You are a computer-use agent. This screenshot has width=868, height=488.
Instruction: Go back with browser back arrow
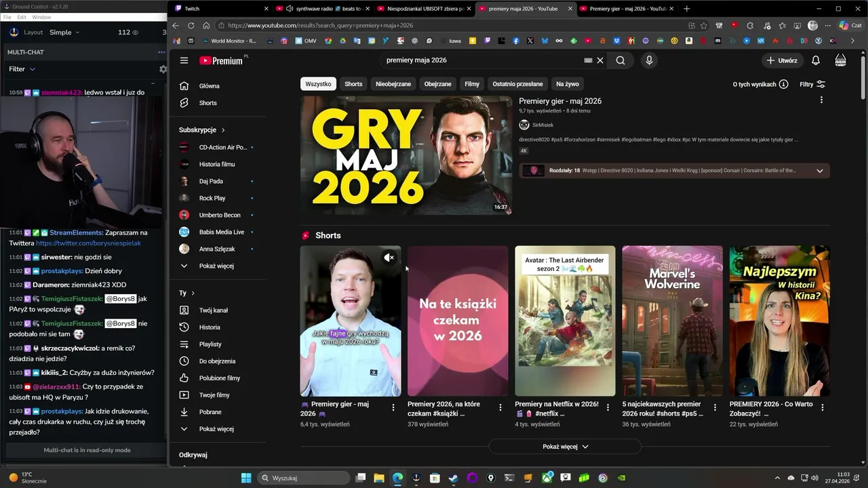176,26
